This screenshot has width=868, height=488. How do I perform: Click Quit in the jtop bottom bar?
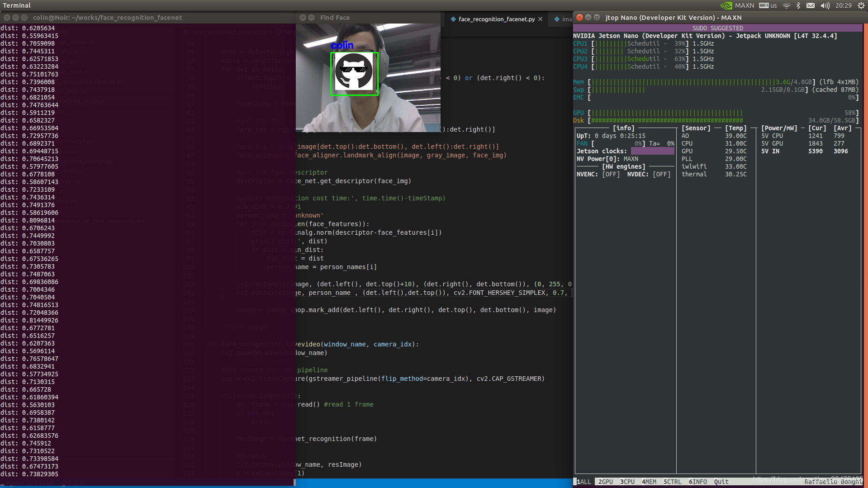pyautogui.click(x=721, y=482)
